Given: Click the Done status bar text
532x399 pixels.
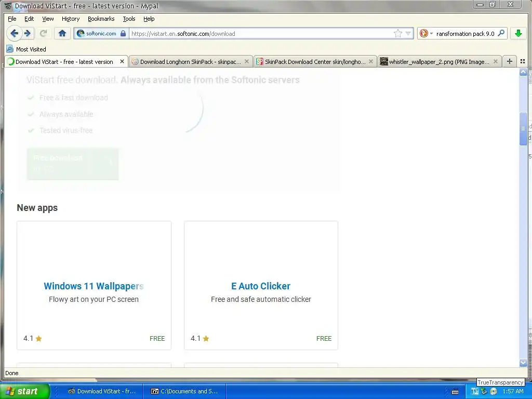Looking at the screenshot, I should click(x=12, y=373).
